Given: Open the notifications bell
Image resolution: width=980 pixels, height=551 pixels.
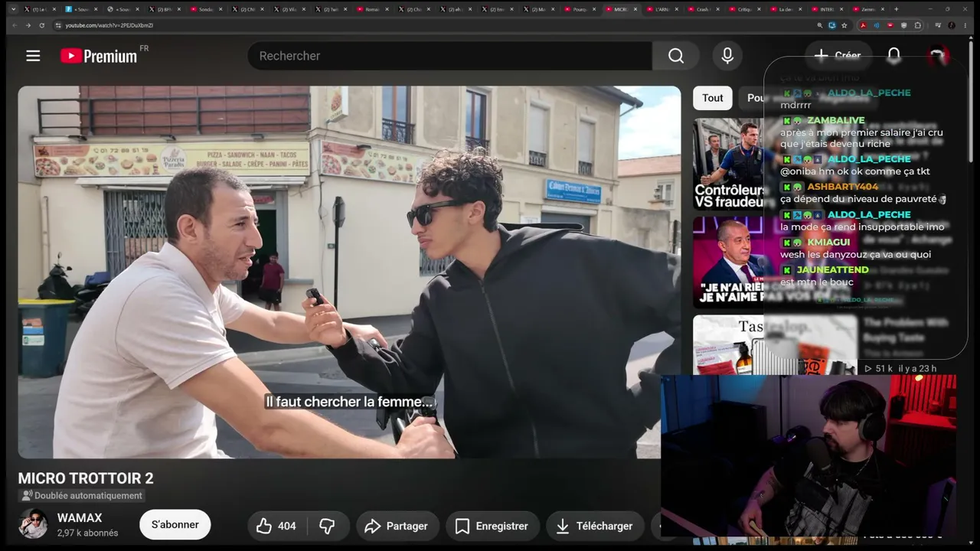Looking at the screenshot, I should [x=894, y=56].
